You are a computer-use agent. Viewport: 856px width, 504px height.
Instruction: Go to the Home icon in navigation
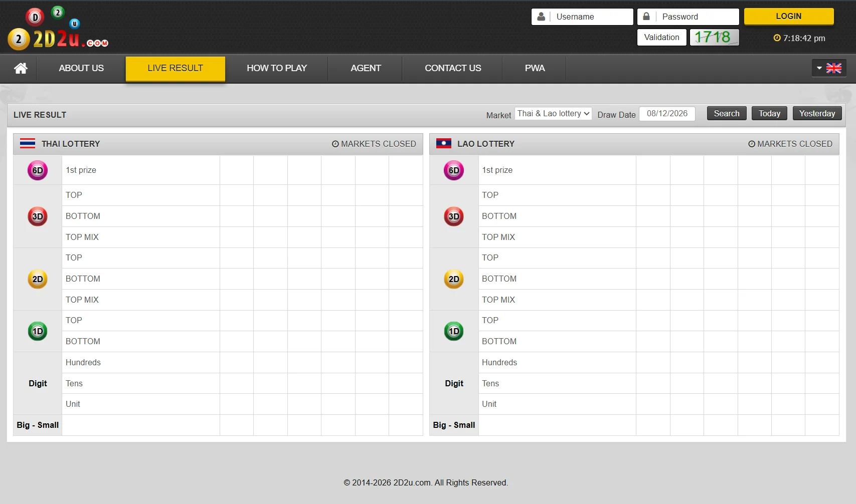click(x=21, y=68)
